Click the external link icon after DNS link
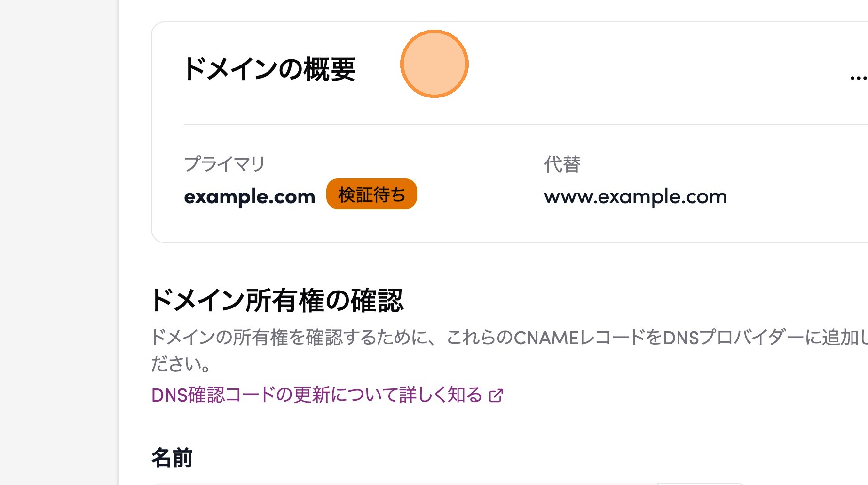The height and width of the screenshot is (485, 868). [496, 396]
